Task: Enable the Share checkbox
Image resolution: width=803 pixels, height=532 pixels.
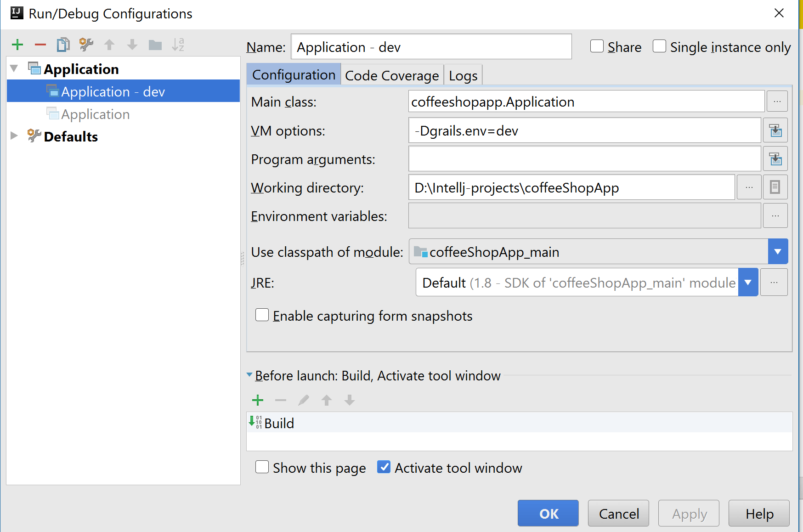Action: coord(597,46)
